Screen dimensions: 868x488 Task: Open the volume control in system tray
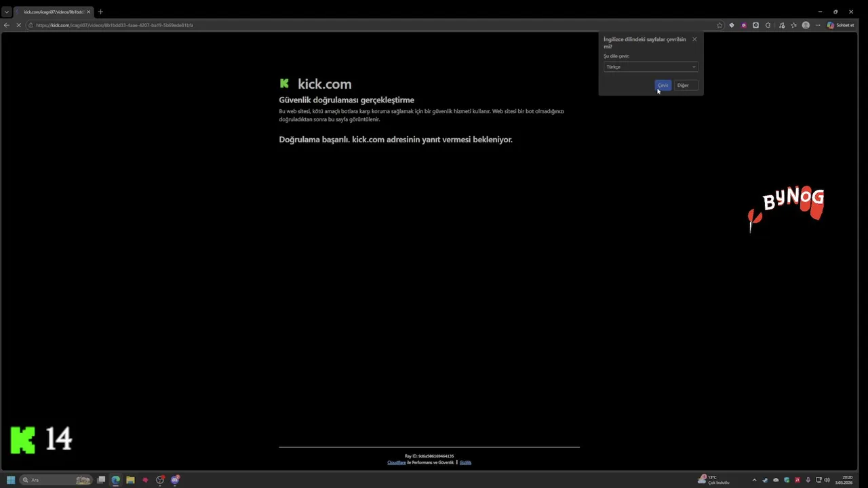click(x=827, y=480)
